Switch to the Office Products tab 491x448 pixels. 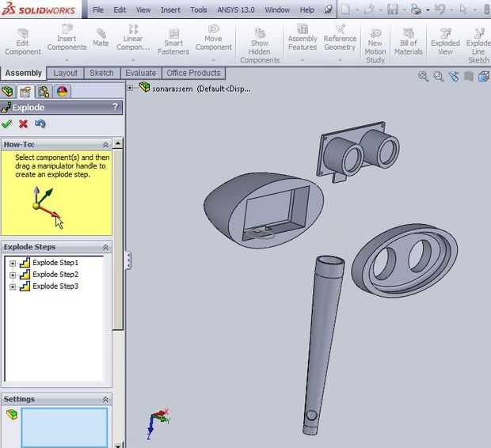tap(193, 73)
